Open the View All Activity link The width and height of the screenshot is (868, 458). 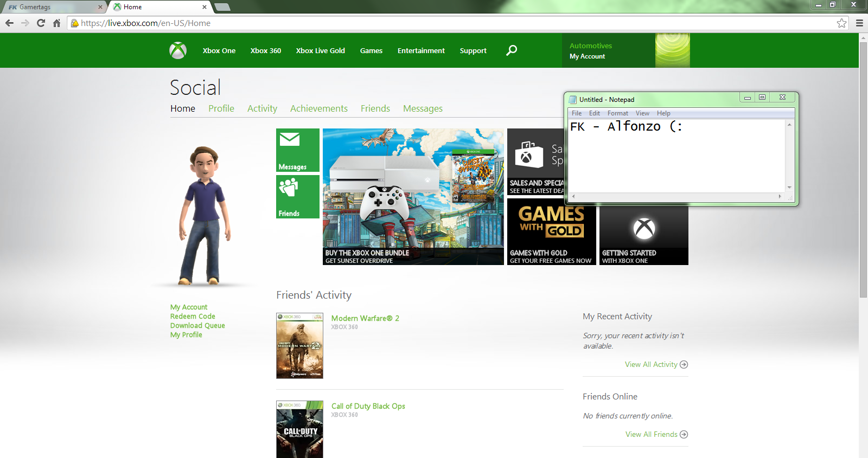[651, 364]
